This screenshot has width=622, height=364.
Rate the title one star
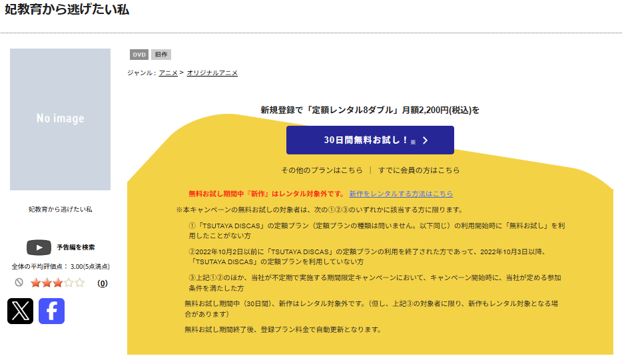click(36, 283)
